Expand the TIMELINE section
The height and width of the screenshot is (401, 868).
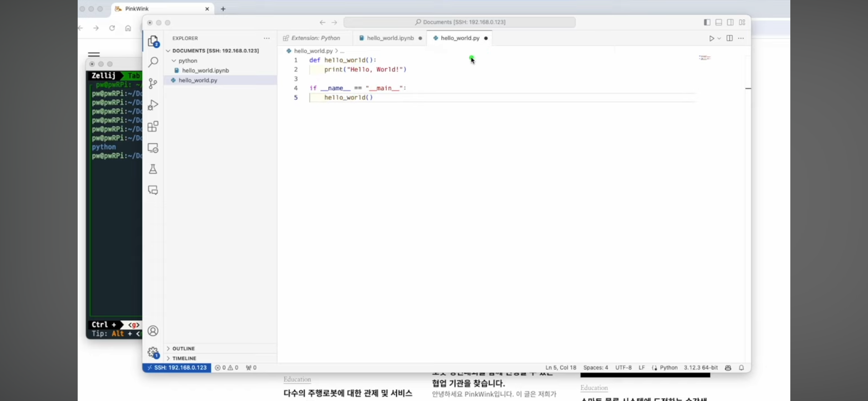coord(184,358)
